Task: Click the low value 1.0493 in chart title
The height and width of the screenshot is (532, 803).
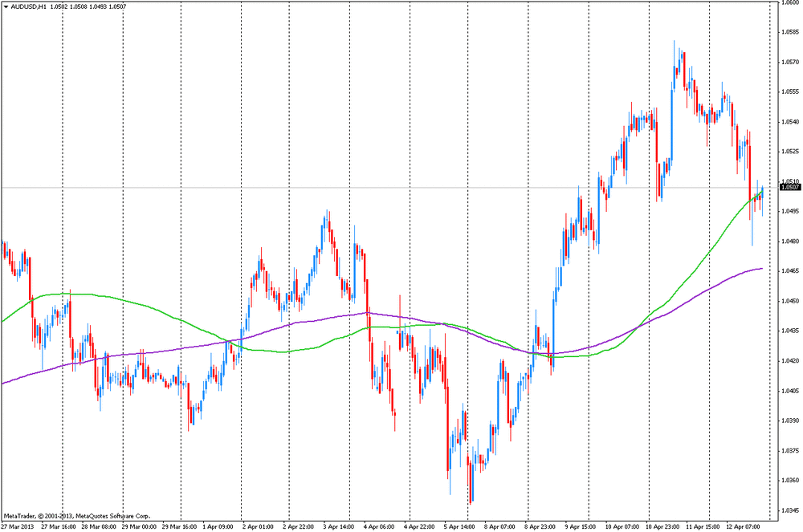Action: pos(97,7)
